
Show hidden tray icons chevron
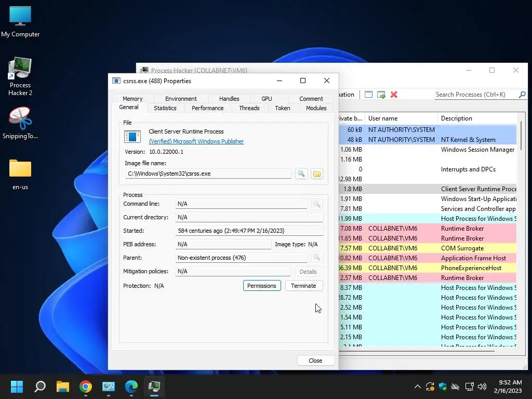pyautogui.click(x=418, y=387)
